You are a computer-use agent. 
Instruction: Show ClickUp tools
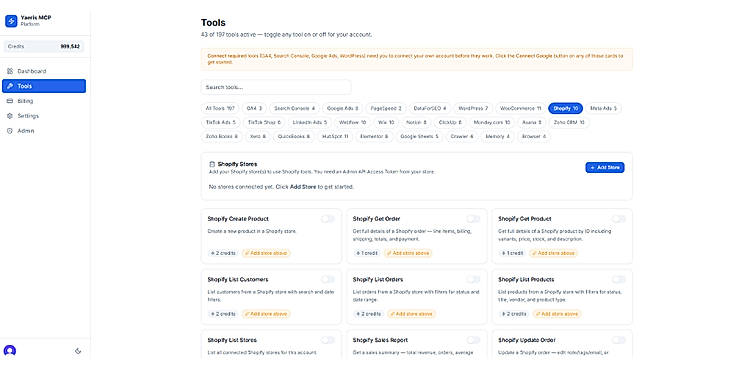(x=450, y=123)
